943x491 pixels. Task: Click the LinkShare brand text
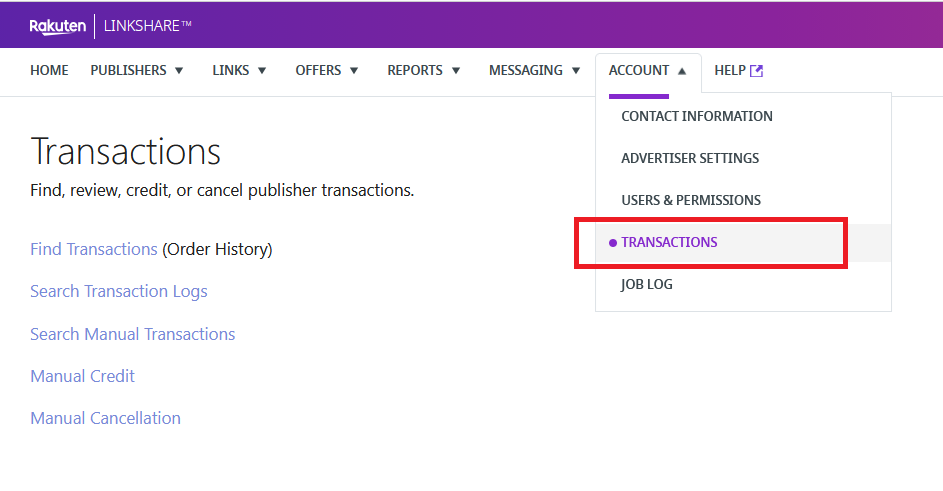pyautogui.click(x=147, y=26)
